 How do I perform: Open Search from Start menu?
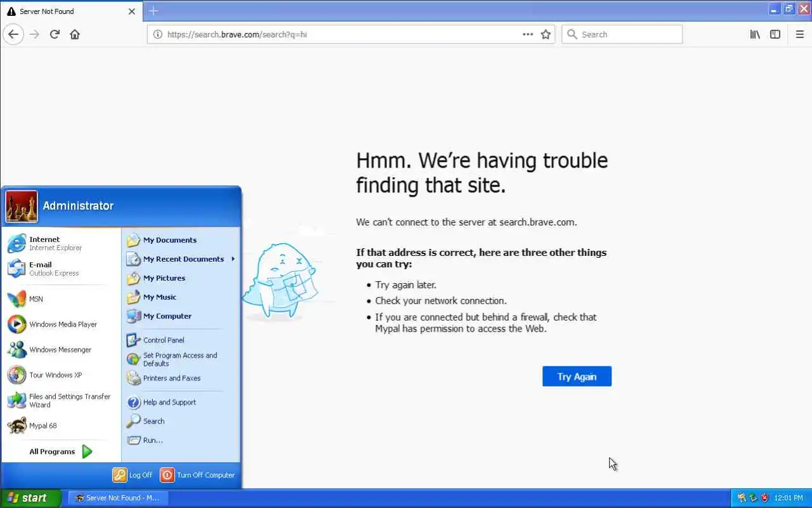181,421
